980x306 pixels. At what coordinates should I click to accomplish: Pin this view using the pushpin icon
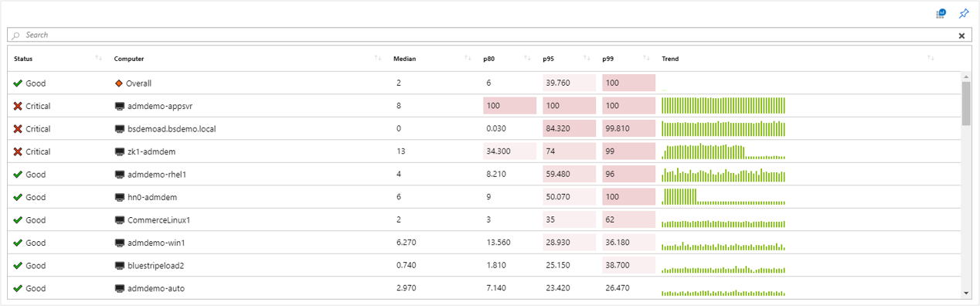pyautogui.click(x=963, y=14)
